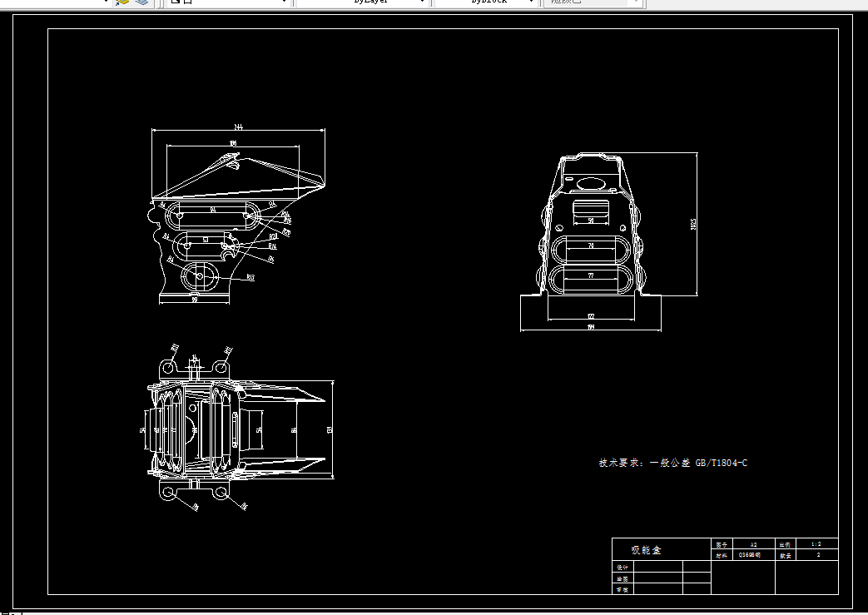The image size is (868, 615).
Task: Click the 绘图 row label
Action: (x=622, y=578)
